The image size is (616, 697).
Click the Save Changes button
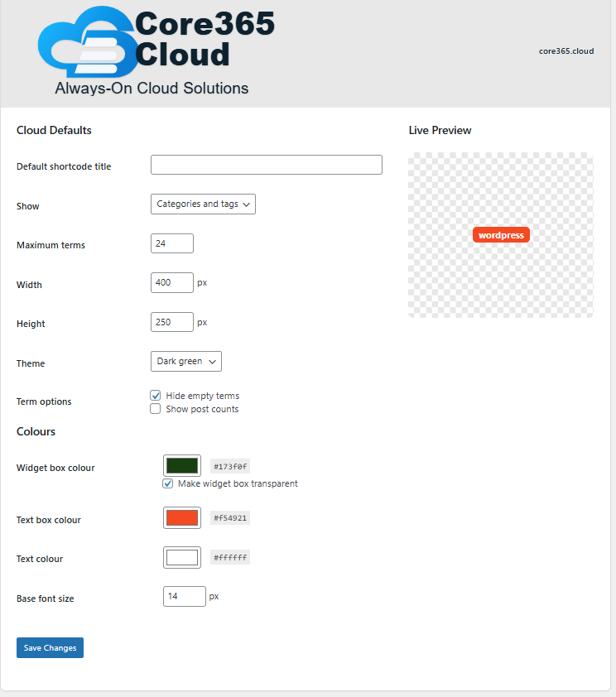click(x=51, y=647)
